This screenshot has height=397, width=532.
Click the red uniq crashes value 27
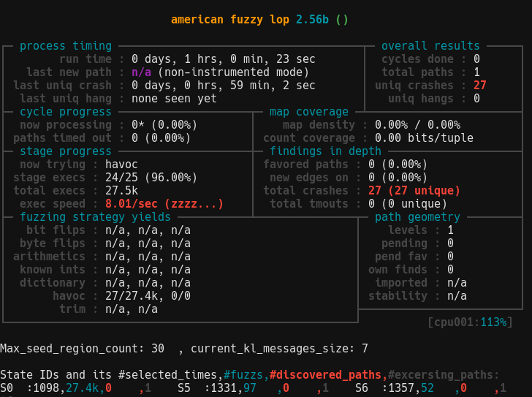[479, 86]
